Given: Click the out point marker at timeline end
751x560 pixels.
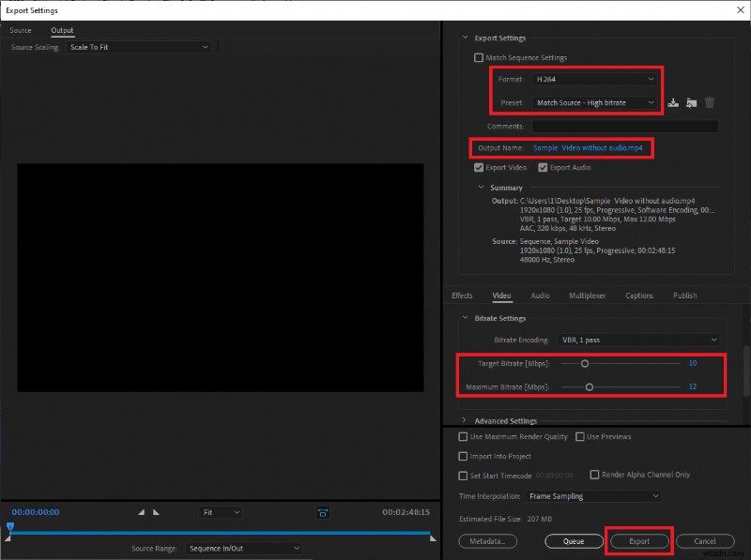Looking at the screenshot, I should (x=433, y=538).
